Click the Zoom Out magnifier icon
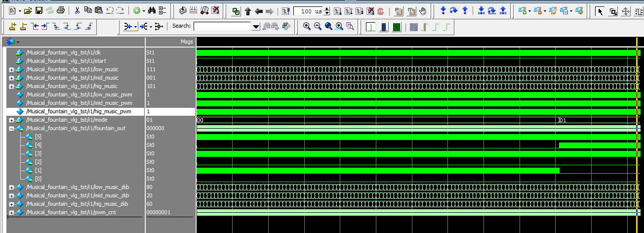 (318, 26)
